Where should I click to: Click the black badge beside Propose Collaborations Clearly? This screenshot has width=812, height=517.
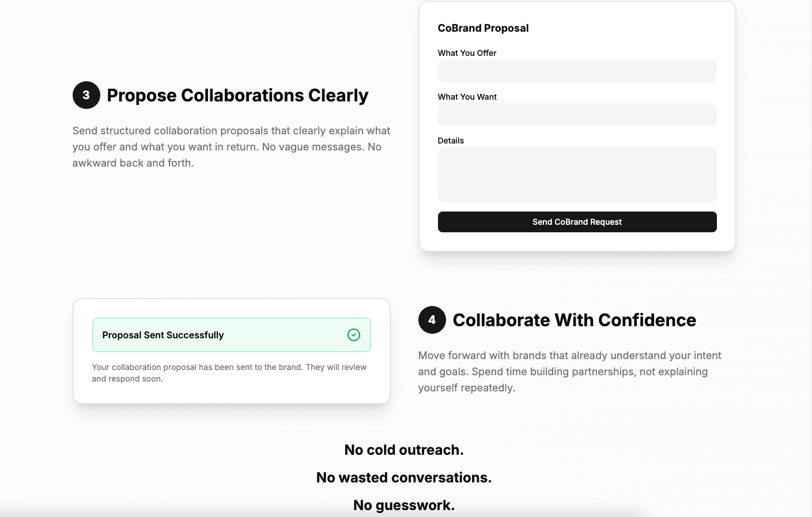click(x=86, y=95)
